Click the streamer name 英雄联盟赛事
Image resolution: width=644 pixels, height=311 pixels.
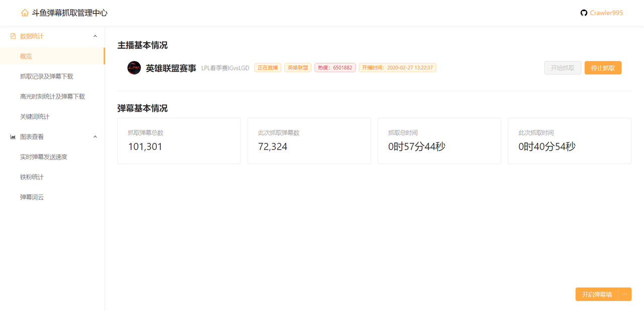pyautogui.click(x=171, y=68)
